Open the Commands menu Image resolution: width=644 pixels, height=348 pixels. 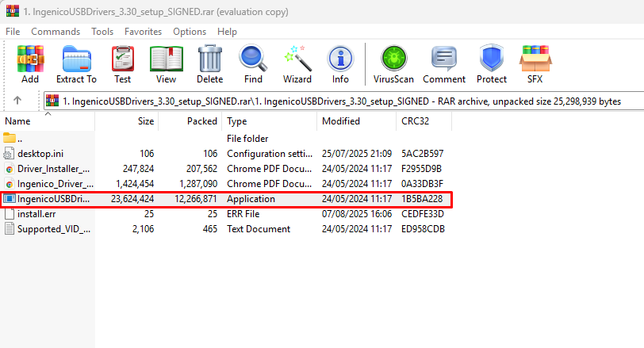tap(56, 32)
